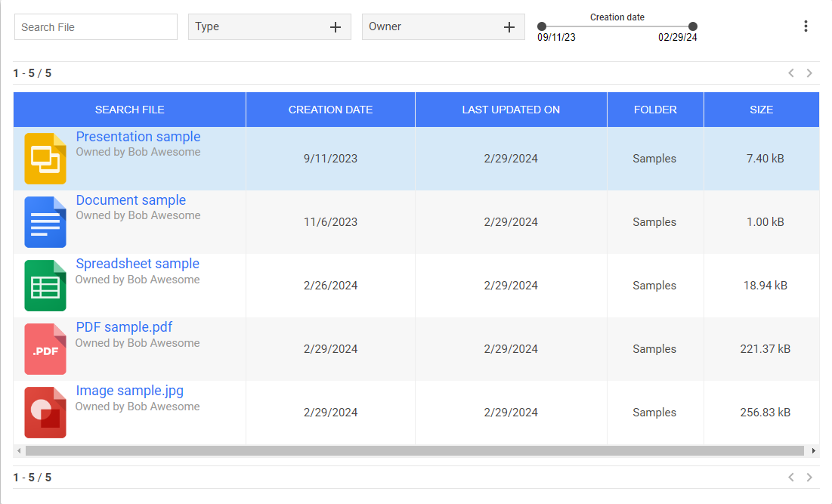This screenshot has height=504, width=832.
Task: Go to previous page using top arrow
Action: point(791,73)
